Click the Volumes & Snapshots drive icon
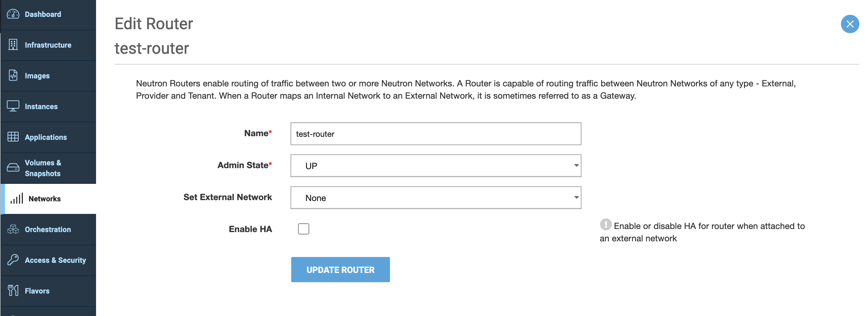Screen dimensions: 868x316 [13, 168]
